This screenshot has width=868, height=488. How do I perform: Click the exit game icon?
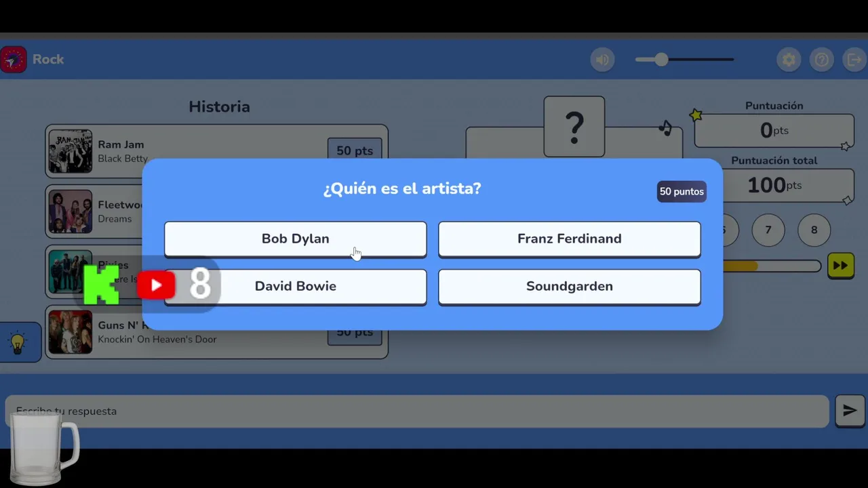[x=854, y=60]
